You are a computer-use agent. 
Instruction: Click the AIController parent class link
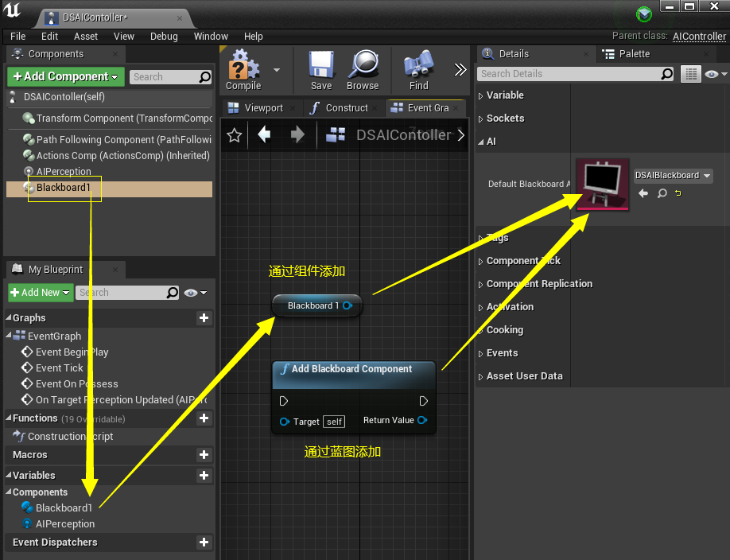click(699, 37)
